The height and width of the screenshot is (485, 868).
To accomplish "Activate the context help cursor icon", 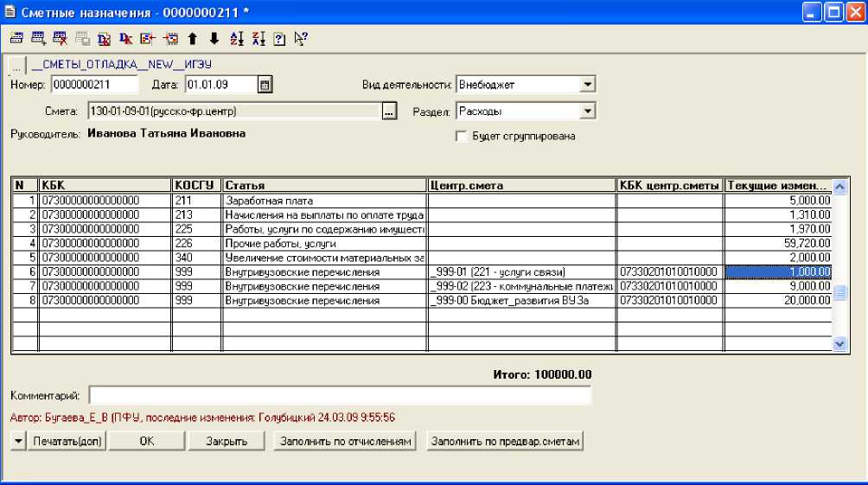I will tap(301, 38).
